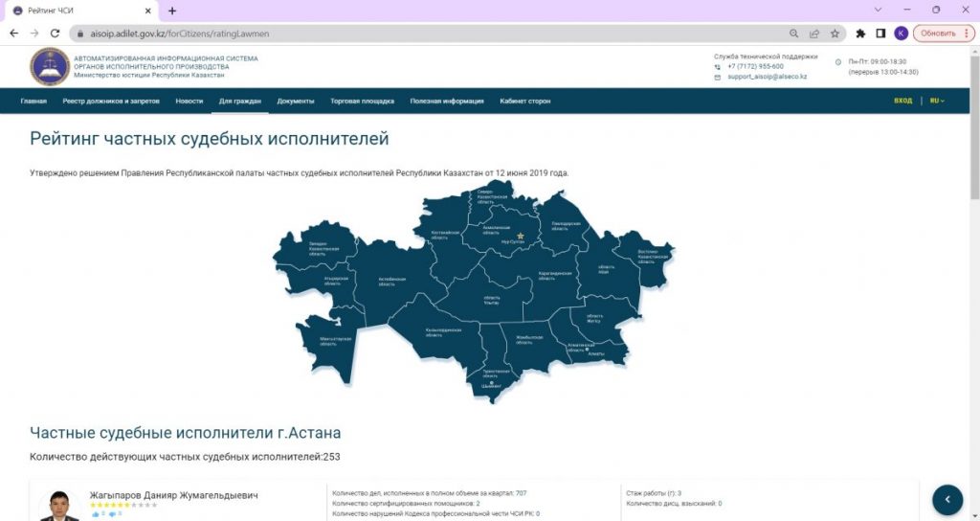Open the Торговая площадка menu item
The image size is (980, 521).
pyautogui.click(x=362, y=101)
